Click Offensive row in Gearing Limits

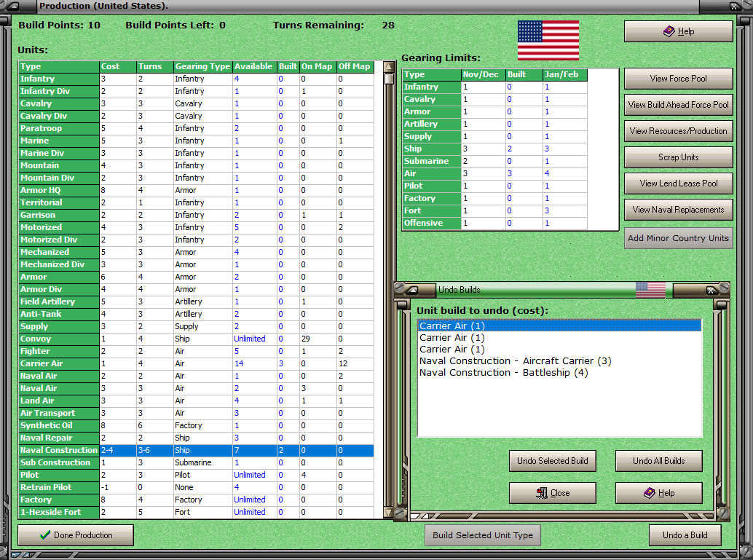(x=494, y=224)
